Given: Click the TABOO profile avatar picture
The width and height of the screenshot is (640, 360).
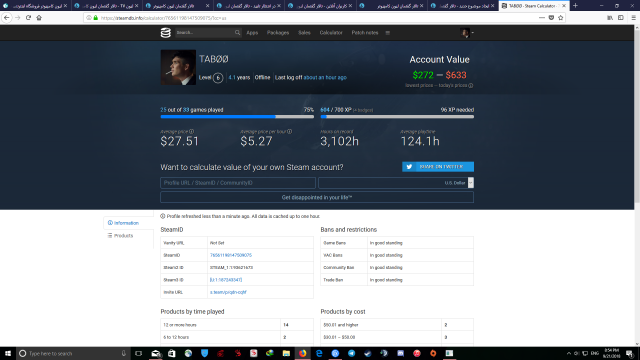Looking at the screenshot, I should (x=178, y=67).
